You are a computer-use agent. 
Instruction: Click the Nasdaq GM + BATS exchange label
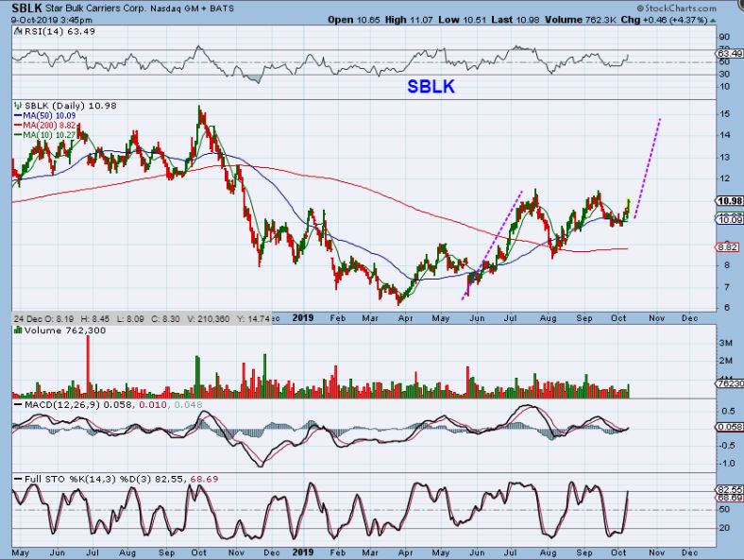click(x=193, y=8)
